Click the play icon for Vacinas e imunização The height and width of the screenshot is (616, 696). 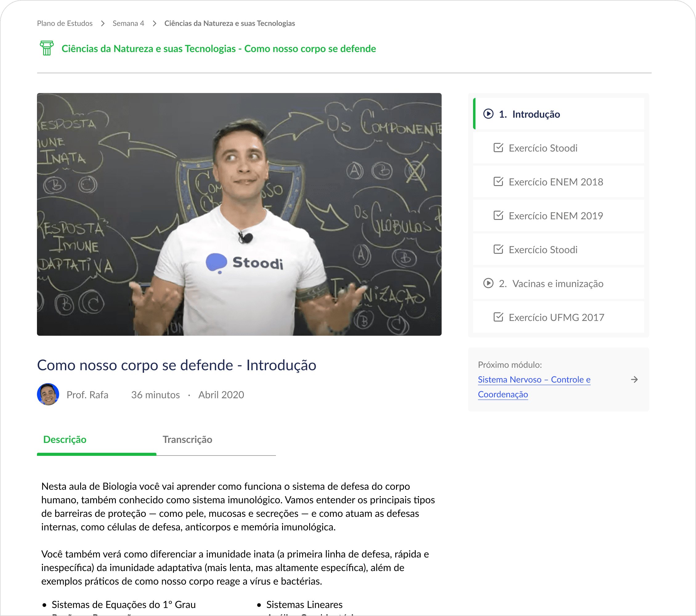tap(488, 283)
